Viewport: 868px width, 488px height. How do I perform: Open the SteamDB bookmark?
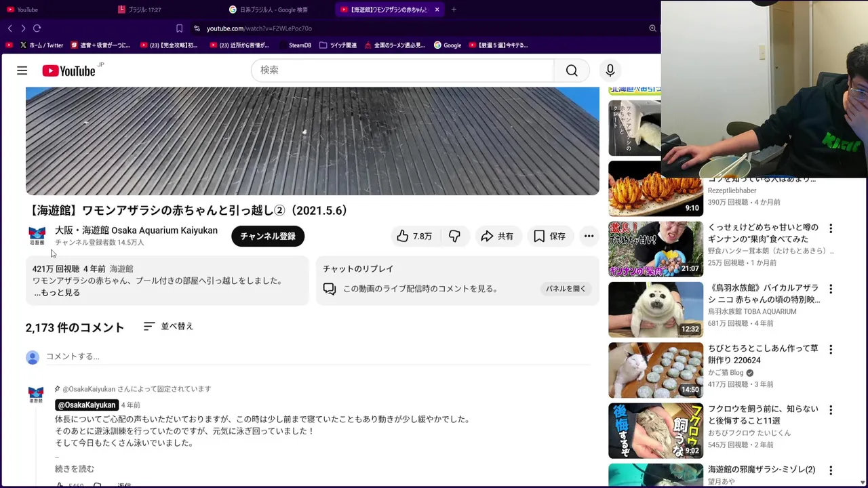coord(295,45)
